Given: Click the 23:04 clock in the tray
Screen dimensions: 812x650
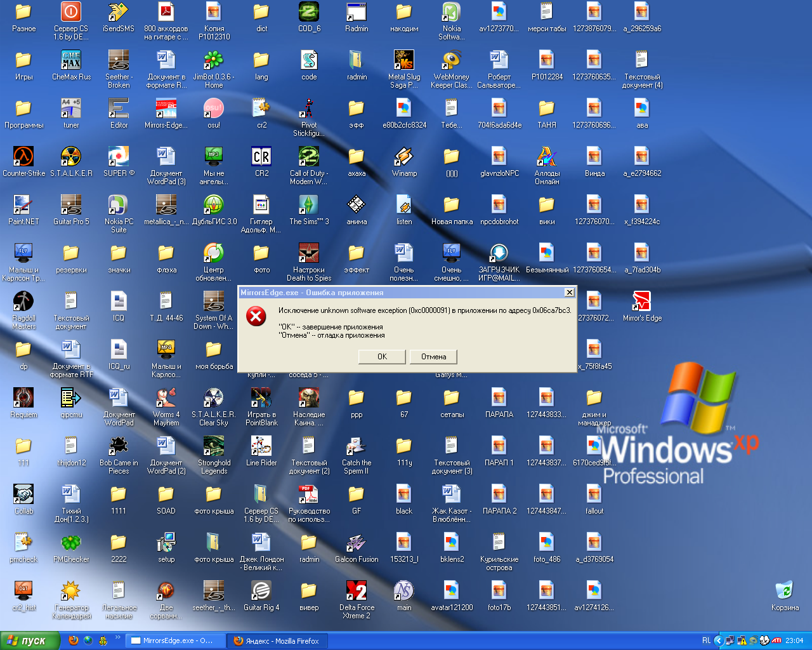Looking at the screenshot, I should pyautogui.click(x=794, y=640).
